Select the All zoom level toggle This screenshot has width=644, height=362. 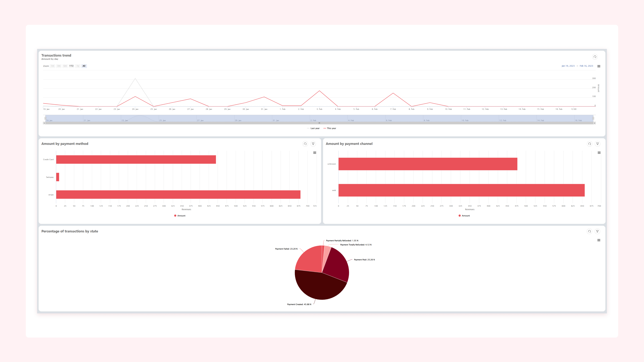[84, 66]
